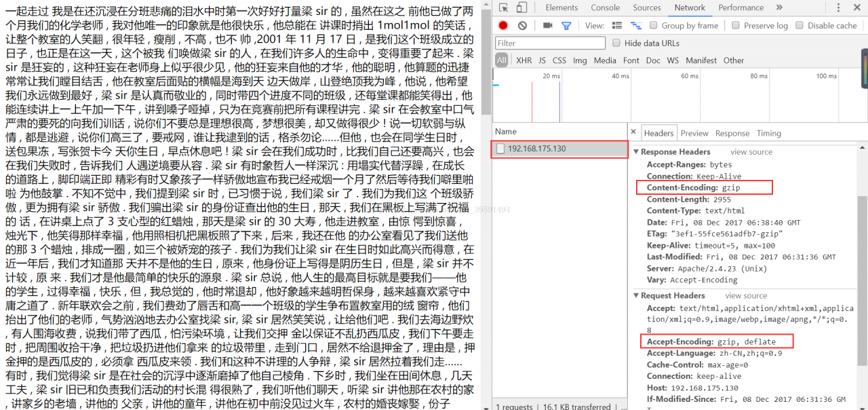The image size is (868, 410).
Task: Enable Hide data URLs filtering
Action: tap(616, 42)
